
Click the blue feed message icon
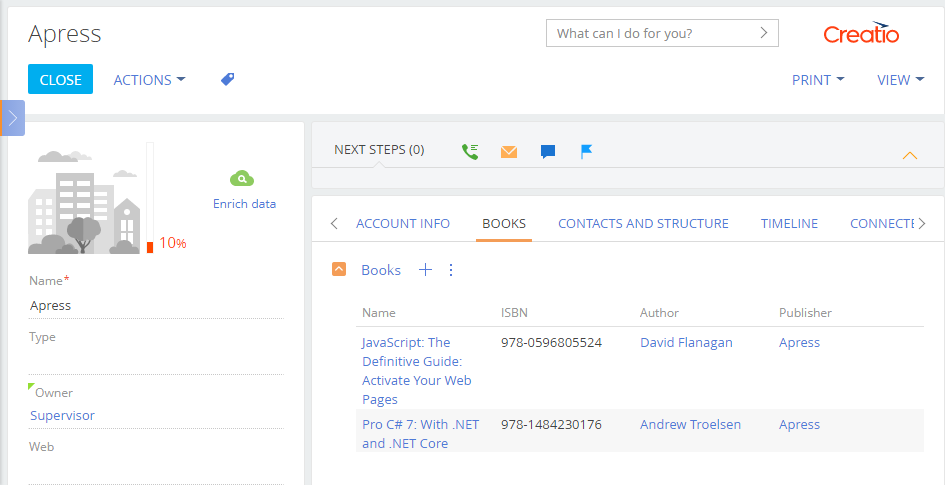pyautogui.click(x=548, y=152)
